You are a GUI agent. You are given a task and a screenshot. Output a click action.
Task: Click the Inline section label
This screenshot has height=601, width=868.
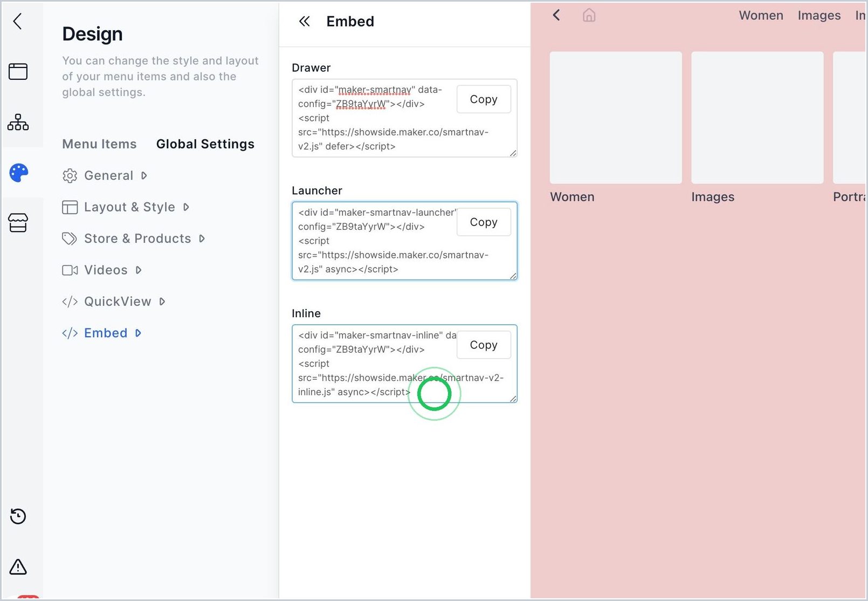point(306,313)
